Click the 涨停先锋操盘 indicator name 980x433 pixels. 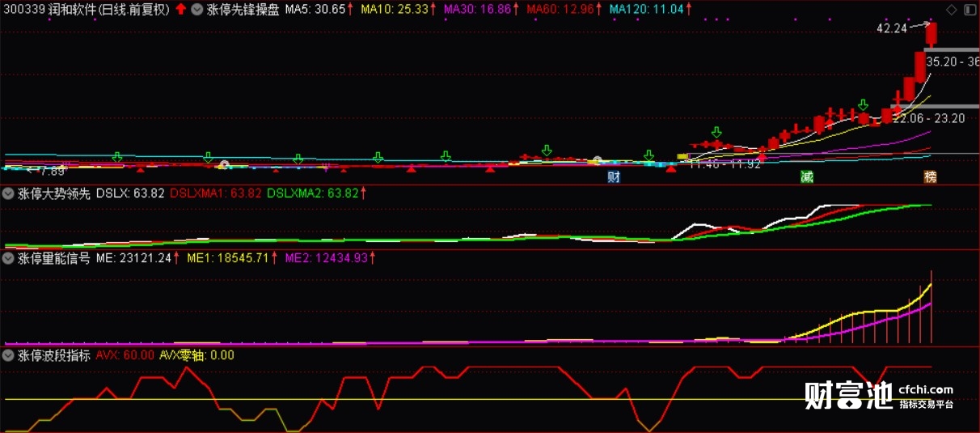click(243, 10)
